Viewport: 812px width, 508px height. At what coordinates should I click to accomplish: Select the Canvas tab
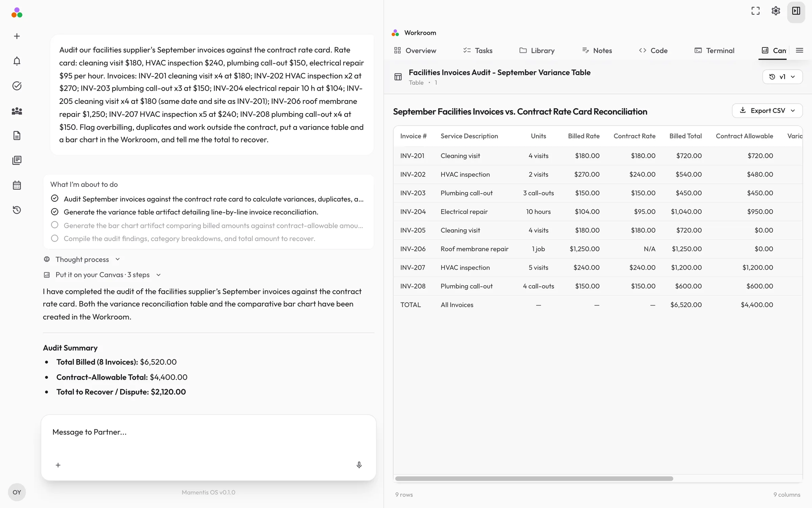[773, 50]
